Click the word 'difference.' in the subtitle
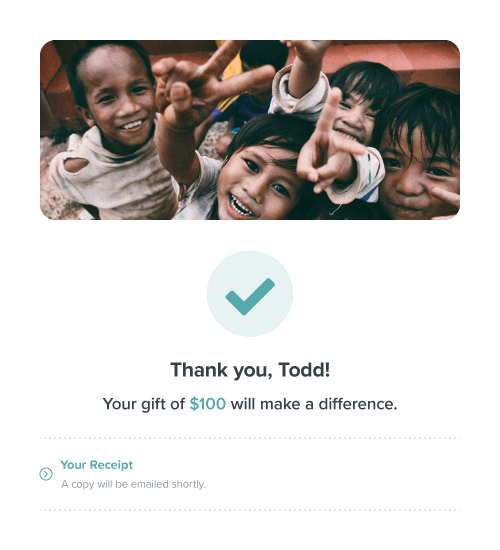The image size is (500, 550). [358, 404]
